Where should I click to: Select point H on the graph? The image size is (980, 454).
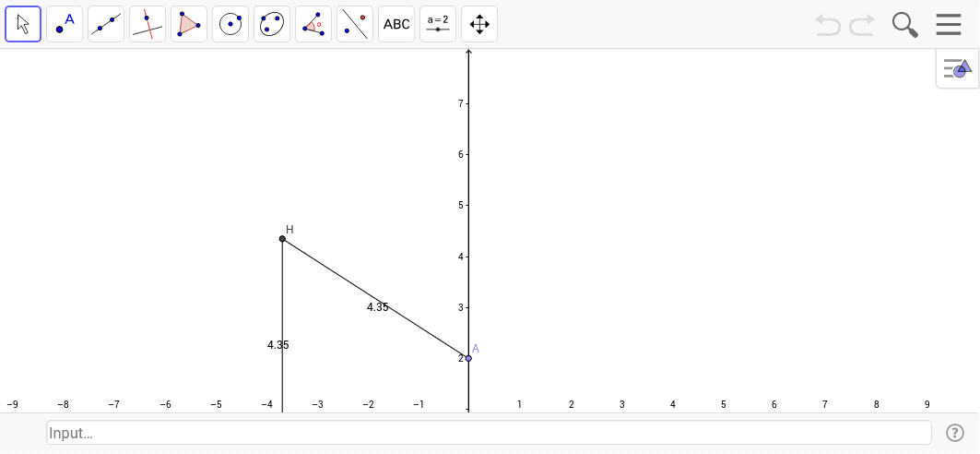point(282,239)
